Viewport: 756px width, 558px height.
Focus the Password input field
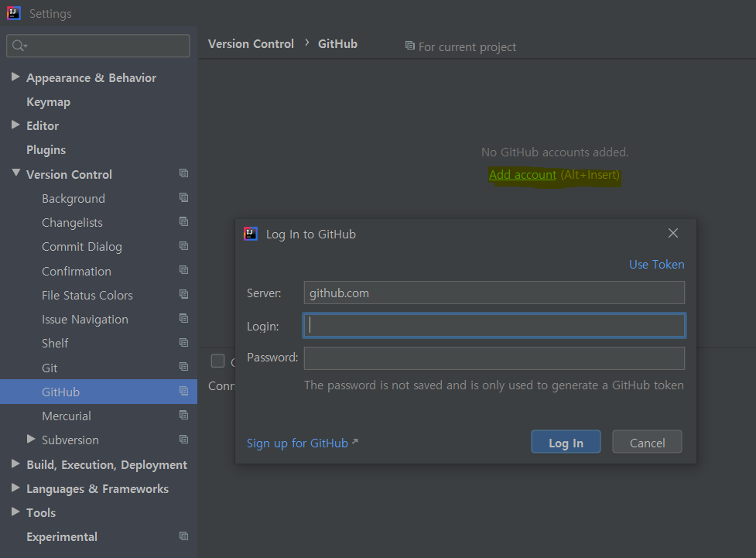click(x=494, y=358)
